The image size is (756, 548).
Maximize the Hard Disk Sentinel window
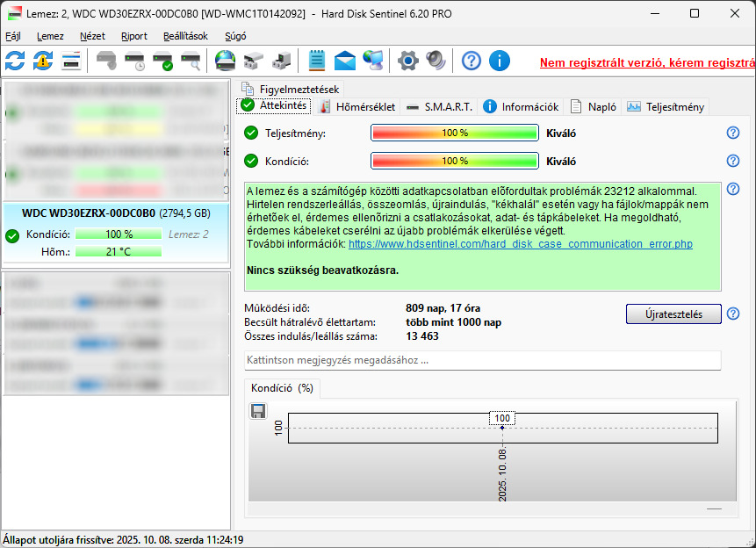pyautogui.click(x=695, y=13)
